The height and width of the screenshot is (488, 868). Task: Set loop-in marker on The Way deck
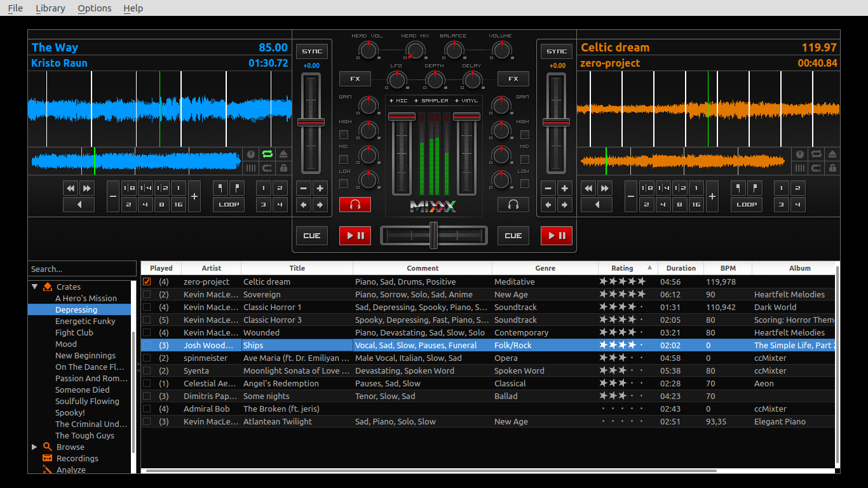click(220, 188)
